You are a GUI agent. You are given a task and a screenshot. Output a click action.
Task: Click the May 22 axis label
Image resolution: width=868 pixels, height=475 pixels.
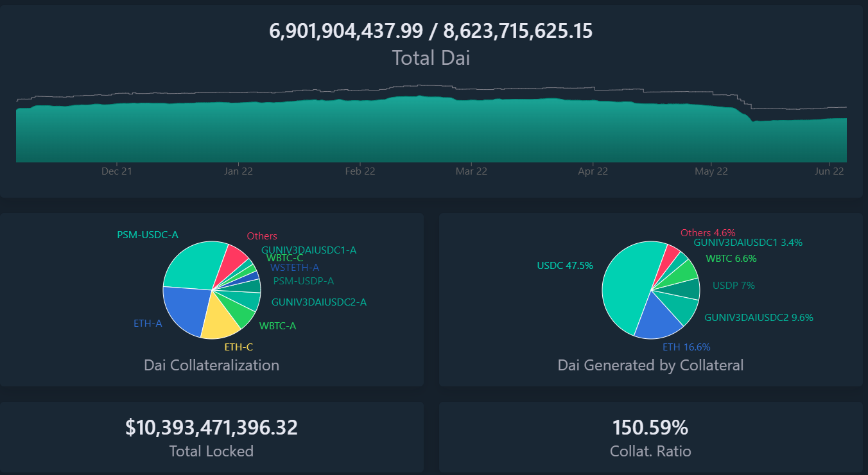(x=711, y=171)
